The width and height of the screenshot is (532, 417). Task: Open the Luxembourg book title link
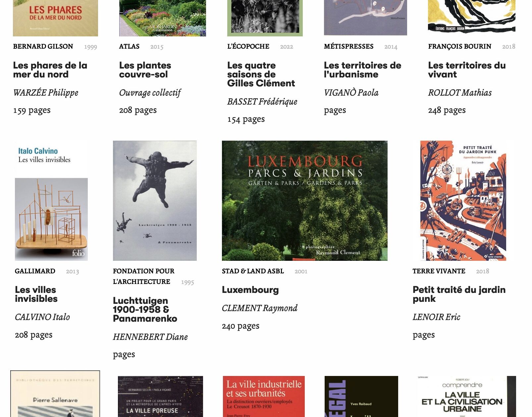(250, 290)
